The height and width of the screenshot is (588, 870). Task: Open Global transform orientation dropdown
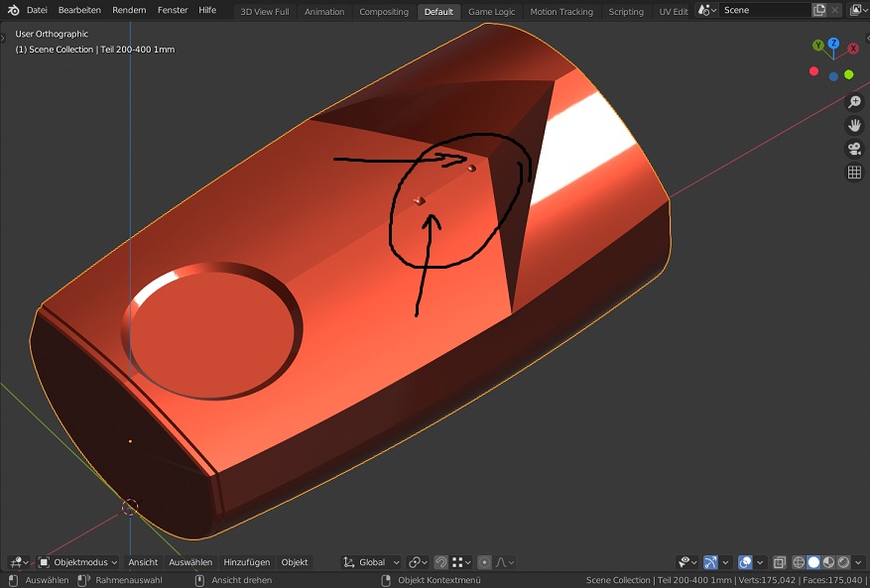pos(372,562)
